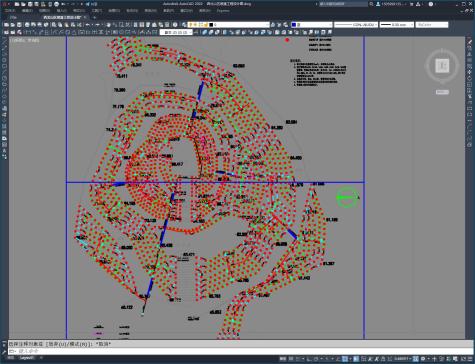Click the blue color swatch in color control
The image size is (475, 364).
click(294, 25)
